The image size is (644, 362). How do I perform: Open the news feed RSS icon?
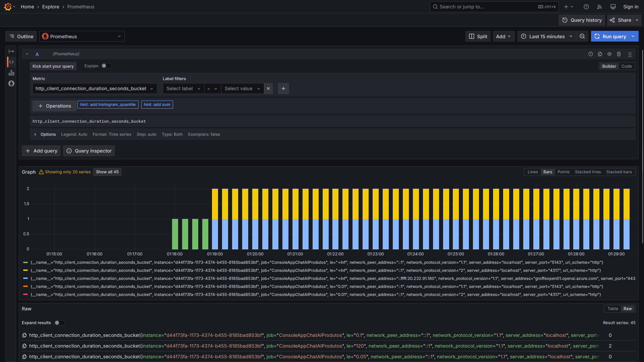coord(600,7)
